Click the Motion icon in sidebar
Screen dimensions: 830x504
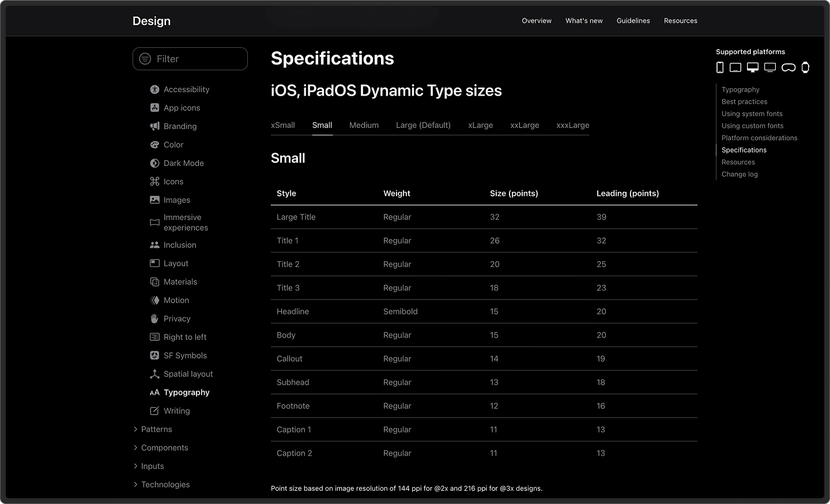point(154,300)
